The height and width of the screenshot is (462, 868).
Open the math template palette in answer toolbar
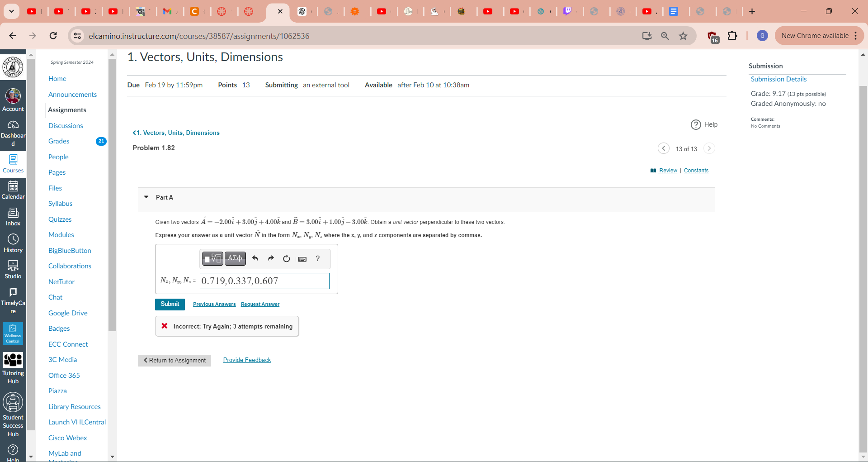pyautogui.click(x=212, y=258)
